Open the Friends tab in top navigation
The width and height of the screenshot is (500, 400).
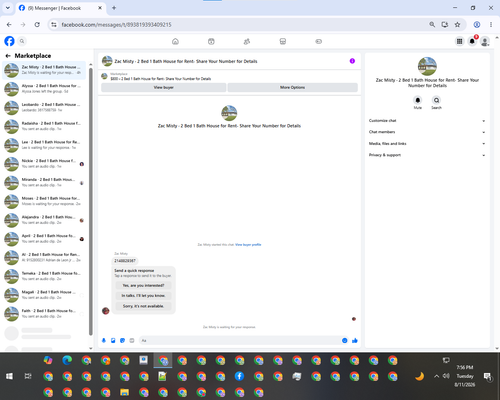247,41
